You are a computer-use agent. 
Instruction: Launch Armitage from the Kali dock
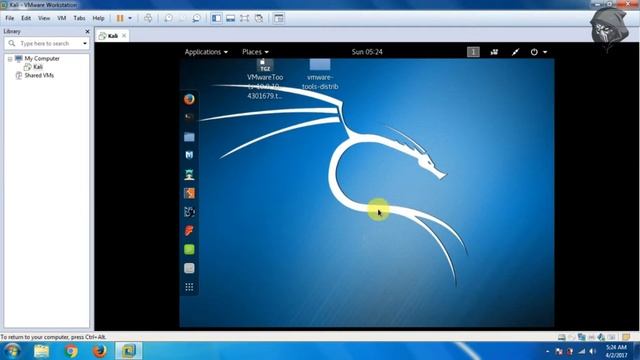(189, 175)
